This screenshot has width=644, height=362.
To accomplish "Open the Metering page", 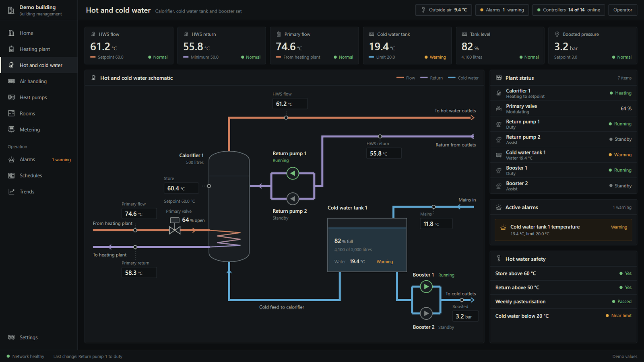I will (x=39, y=130).
